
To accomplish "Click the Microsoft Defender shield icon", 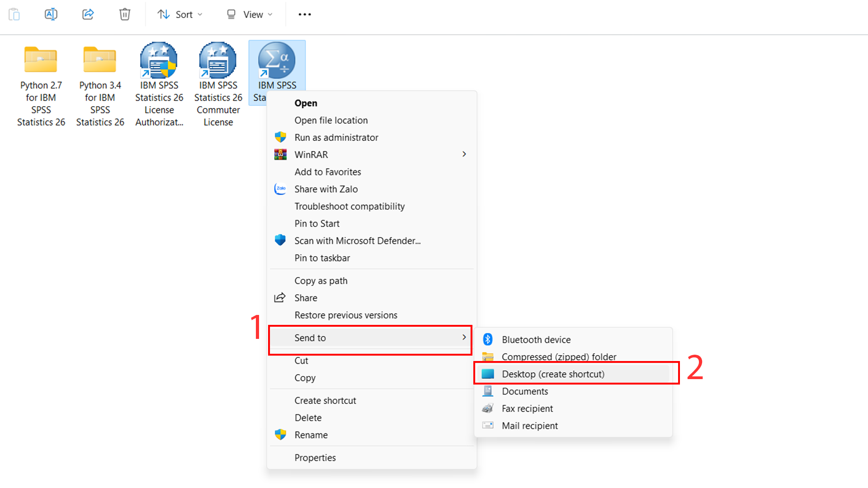I will pyautogui.click(x=280, y=240).
